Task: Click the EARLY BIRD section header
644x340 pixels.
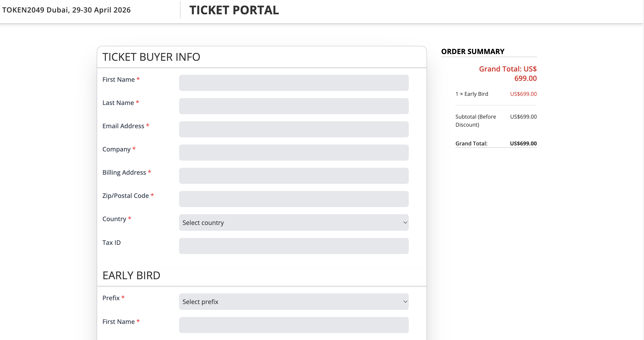Action: coord(131,275)
